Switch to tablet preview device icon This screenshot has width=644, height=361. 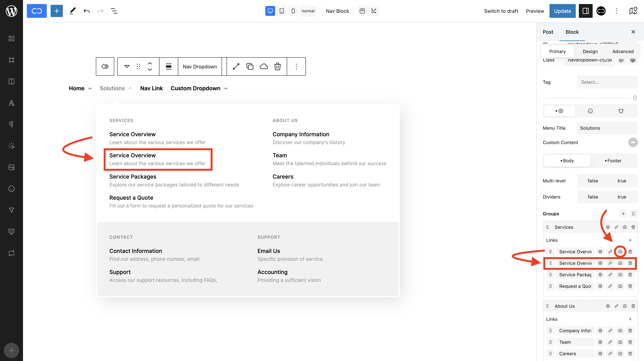coord(282,11)
